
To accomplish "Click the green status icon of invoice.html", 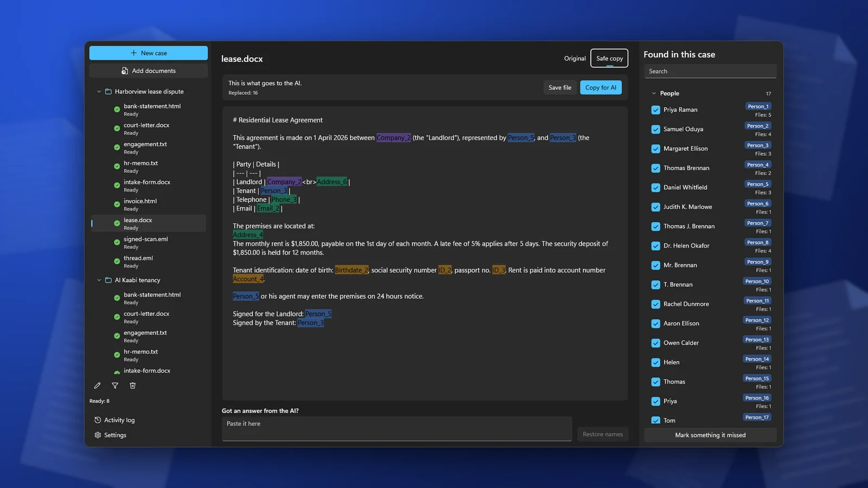I will pyautogui.click(x=117, y=204).
